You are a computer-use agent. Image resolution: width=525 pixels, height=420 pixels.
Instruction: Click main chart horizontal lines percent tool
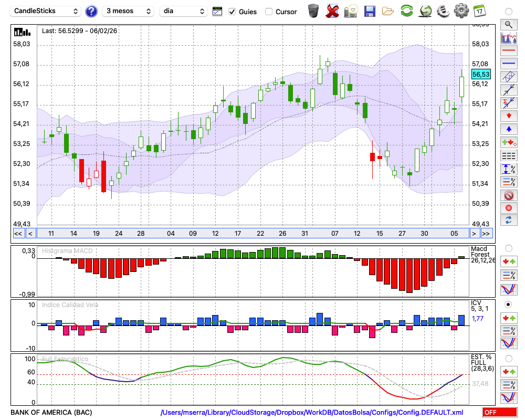509,182
